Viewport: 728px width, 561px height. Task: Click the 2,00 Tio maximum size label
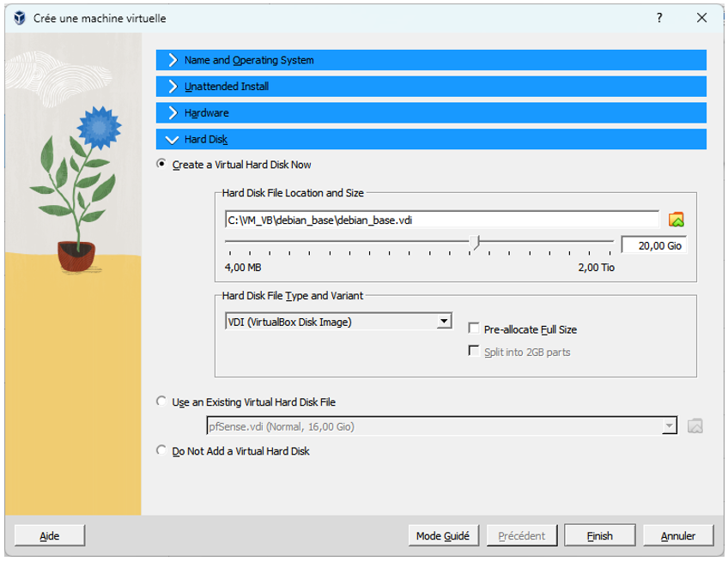[596, 268]
